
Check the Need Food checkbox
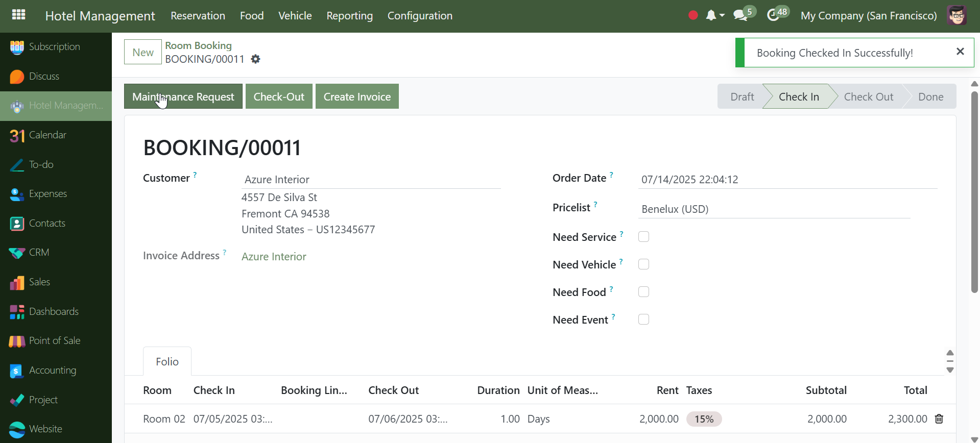(x=643, y=292)
